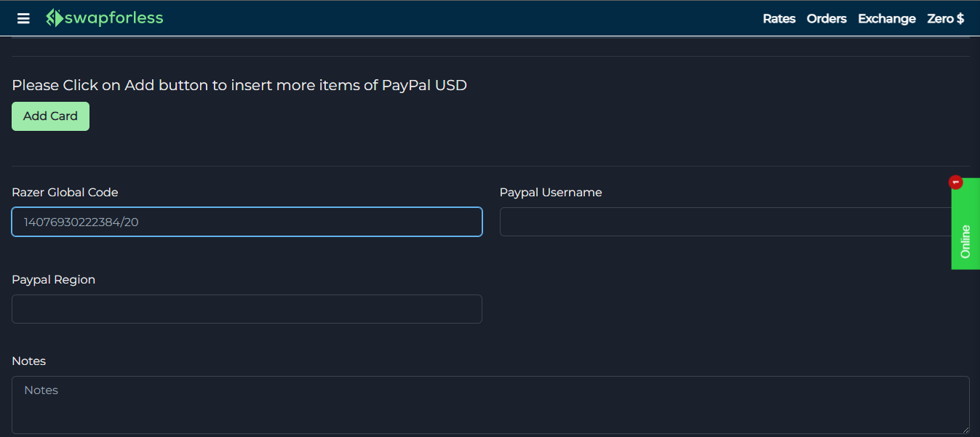Open the Online chat widget

(x=965, y=241)
